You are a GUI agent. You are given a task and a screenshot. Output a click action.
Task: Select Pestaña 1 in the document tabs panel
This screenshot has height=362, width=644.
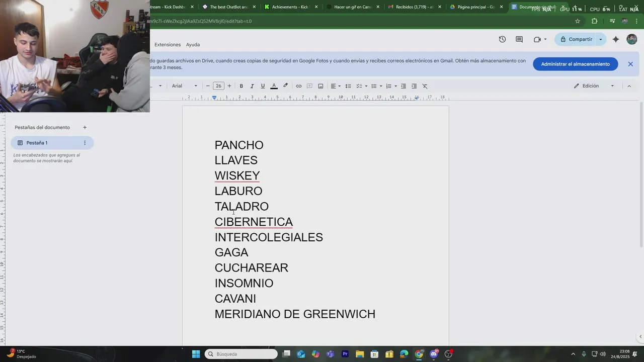[52, 143]
